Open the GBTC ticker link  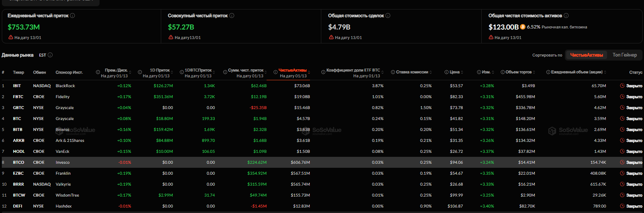pyautogui.click(x=18, y=108)
